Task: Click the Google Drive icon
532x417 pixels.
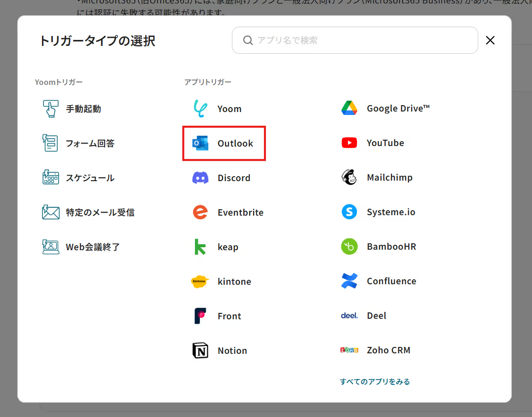Action: [349, 108]
